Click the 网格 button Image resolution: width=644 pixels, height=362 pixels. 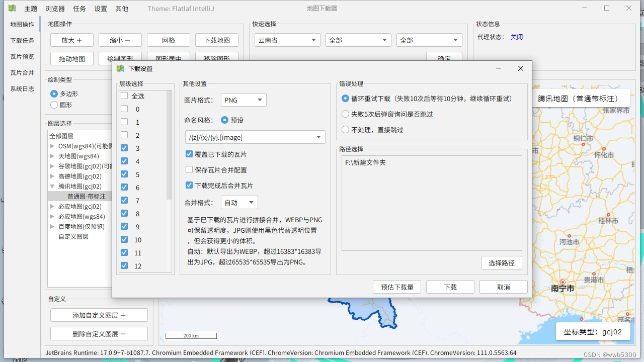click(169, 40)
